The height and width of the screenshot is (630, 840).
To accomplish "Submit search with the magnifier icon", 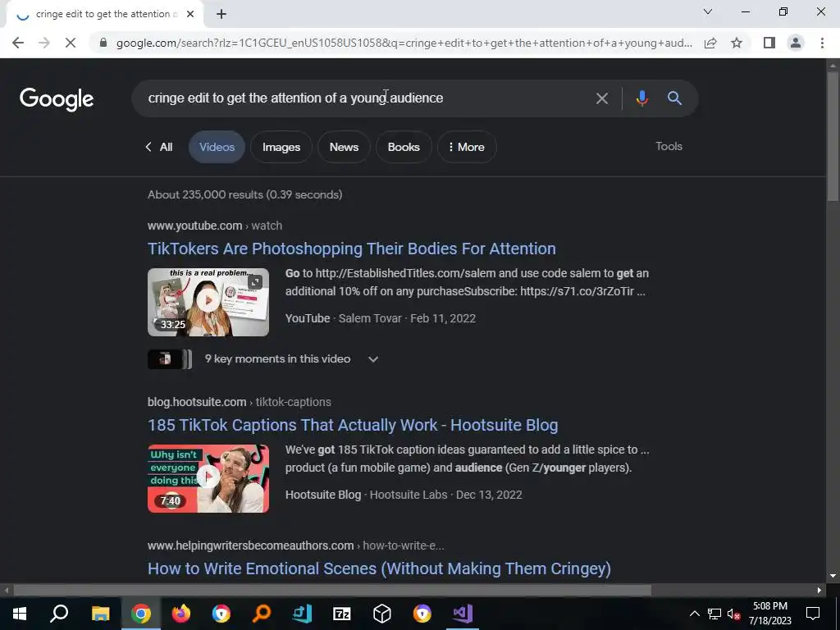I will click(x=674, y=98).
